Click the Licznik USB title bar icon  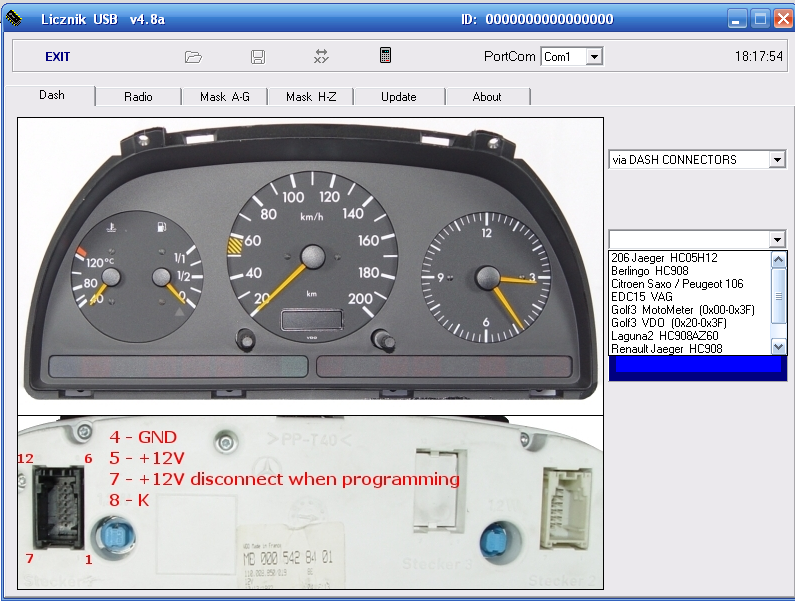pos(14,19)
